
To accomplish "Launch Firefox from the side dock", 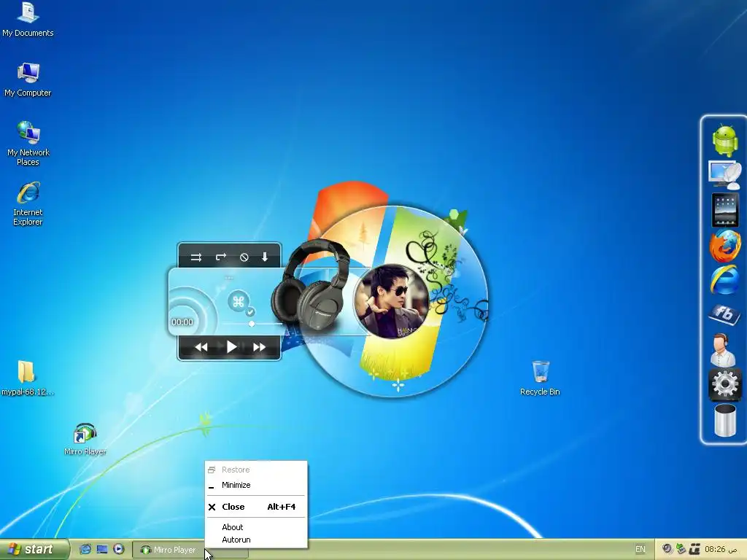I will 724,245.
